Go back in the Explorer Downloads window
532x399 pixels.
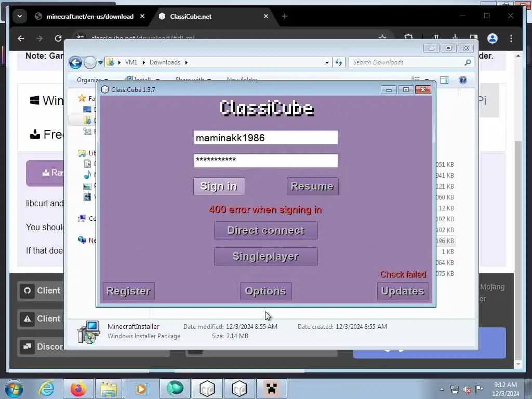click(x=75, y=62)
